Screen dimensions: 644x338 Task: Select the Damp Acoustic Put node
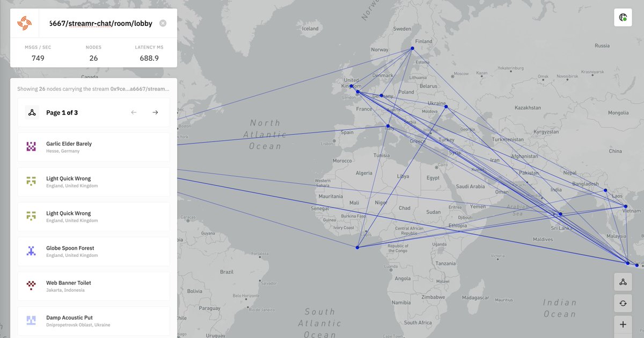93,321
